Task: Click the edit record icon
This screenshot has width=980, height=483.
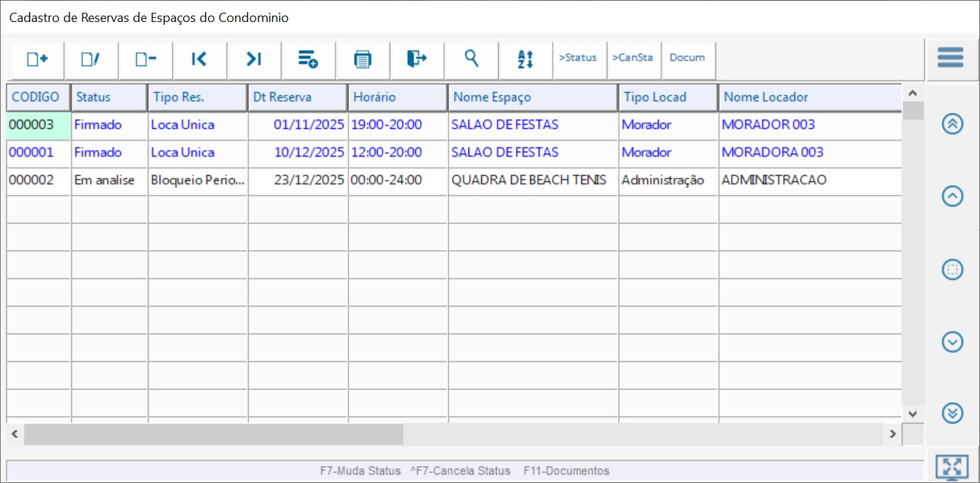Action: 91,60
